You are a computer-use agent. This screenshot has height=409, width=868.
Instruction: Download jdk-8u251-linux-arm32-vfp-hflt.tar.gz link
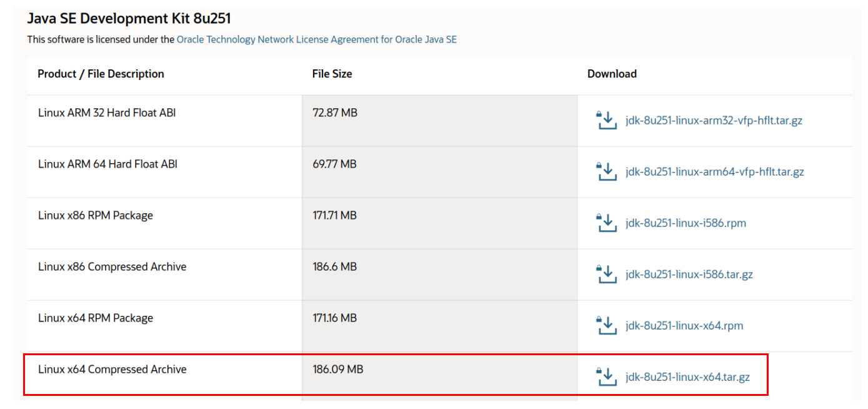coord(714,120)
